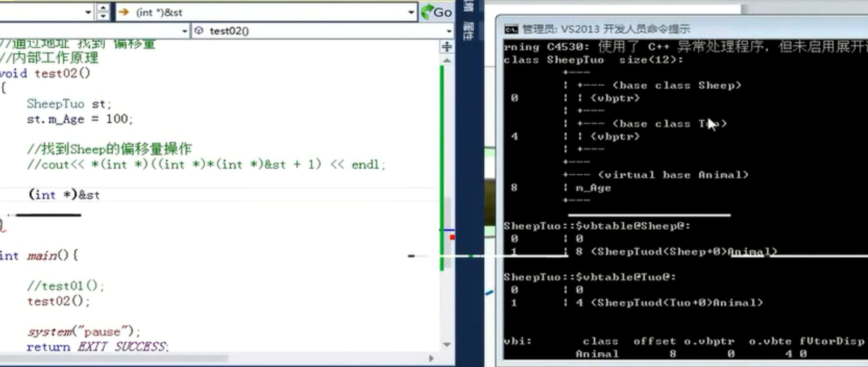Click "(base class Sheep)" in console output

click(x=677, y=85)
